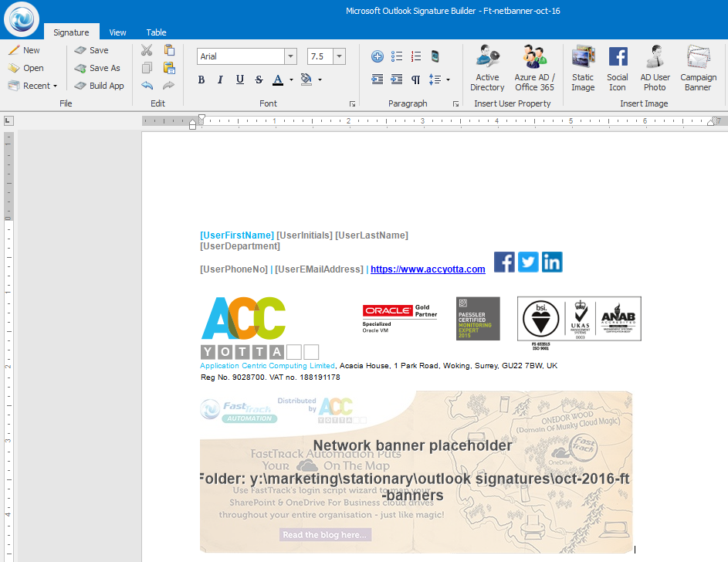Click the mobile device icon in Paragraph
Viewport: 728px width, 562px height.
click(x=435, y=56)
